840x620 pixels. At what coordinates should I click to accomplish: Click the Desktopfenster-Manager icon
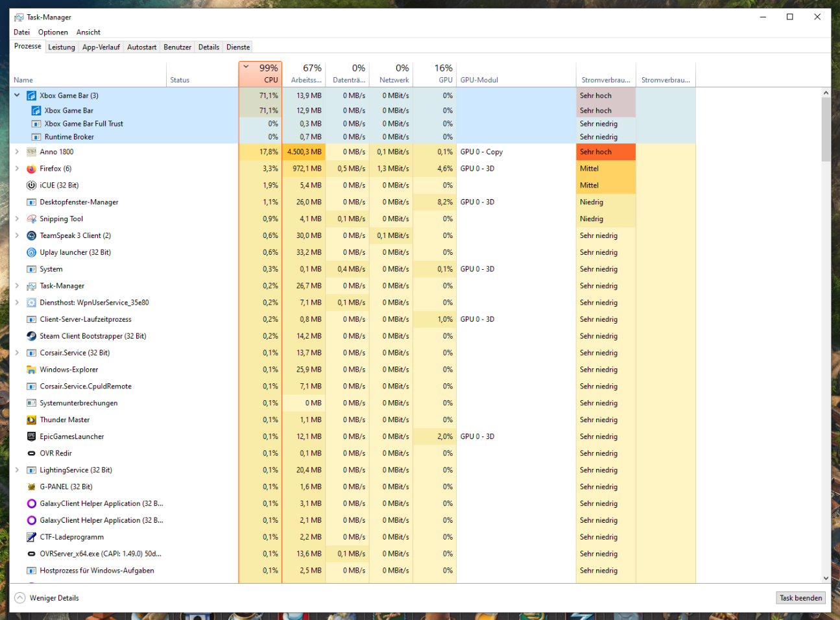[x=31, y=202]
